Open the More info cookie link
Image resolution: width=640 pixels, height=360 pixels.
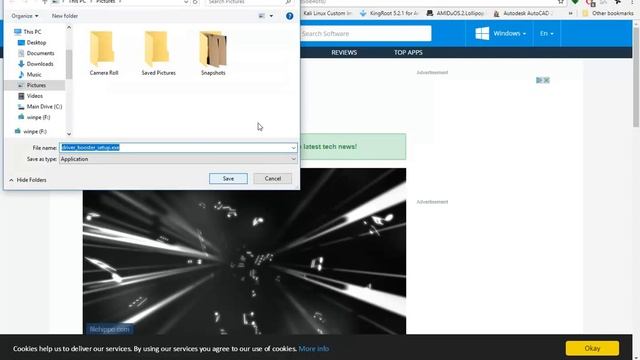click(x=313, y=349)
